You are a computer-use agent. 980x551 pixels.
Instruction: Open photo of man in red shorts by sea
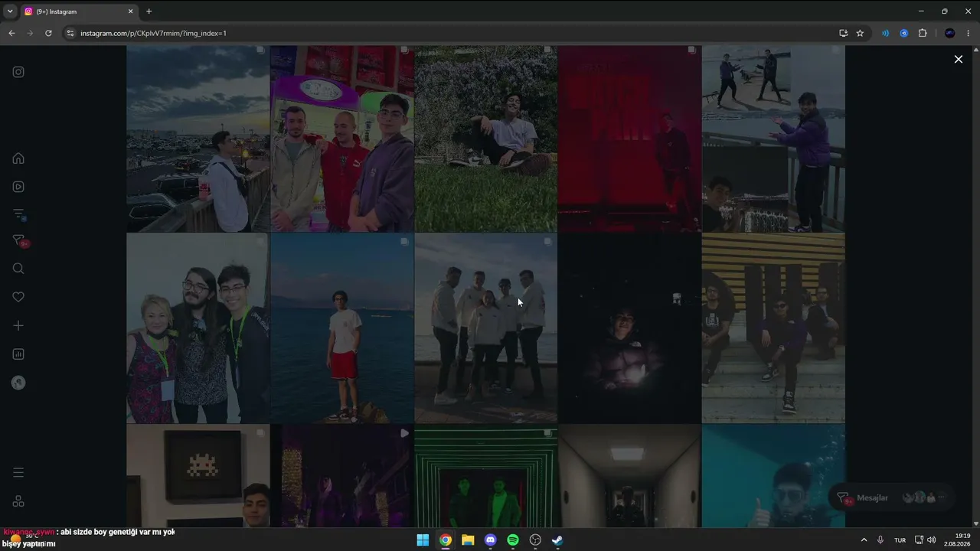[x=342, y=328]
